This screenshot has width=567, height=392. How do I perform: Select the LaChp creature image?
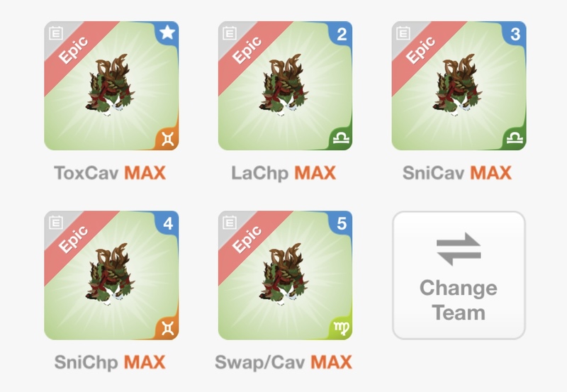(284, 85)
